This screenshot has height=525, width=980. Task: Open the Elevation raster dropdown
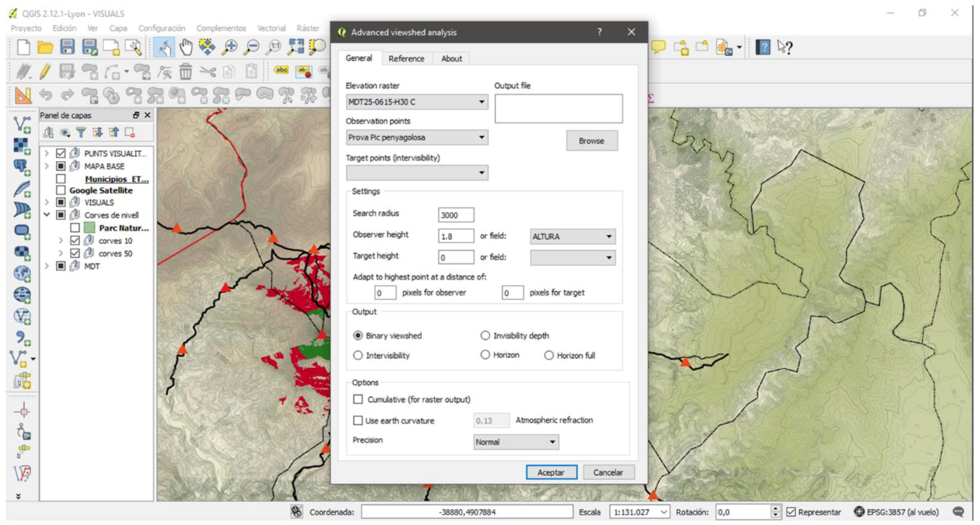[x=416, y=102]
